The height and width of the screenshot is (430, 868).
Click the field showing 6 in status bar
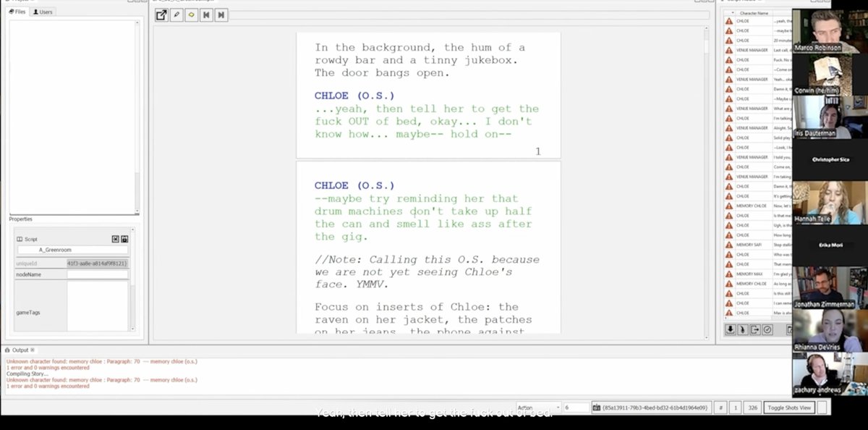point(576,408)
